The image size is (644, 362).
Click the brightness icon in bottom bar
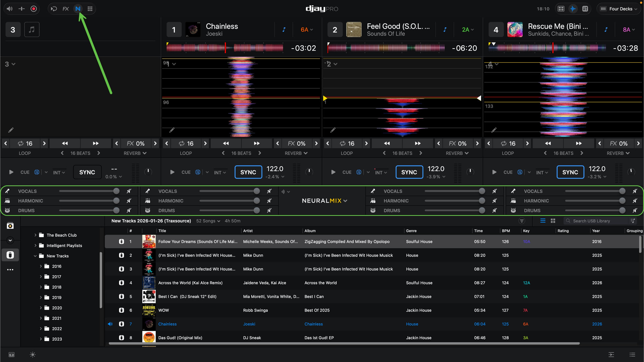tap(33, 355)
